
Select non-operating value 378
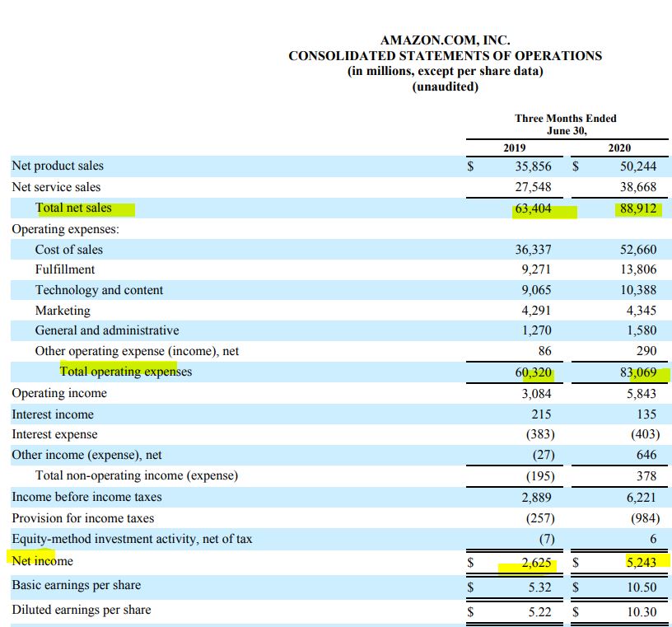646,476
